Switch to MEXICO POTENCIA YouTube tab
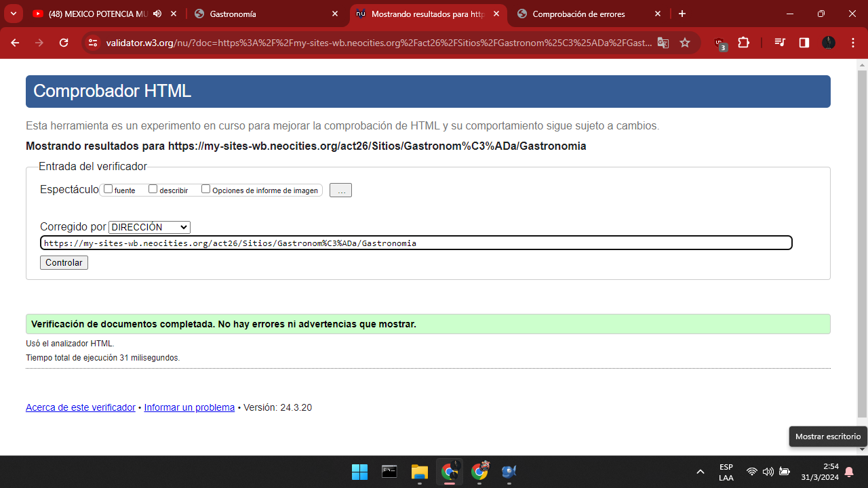The image size is (868, 488). 98,14
